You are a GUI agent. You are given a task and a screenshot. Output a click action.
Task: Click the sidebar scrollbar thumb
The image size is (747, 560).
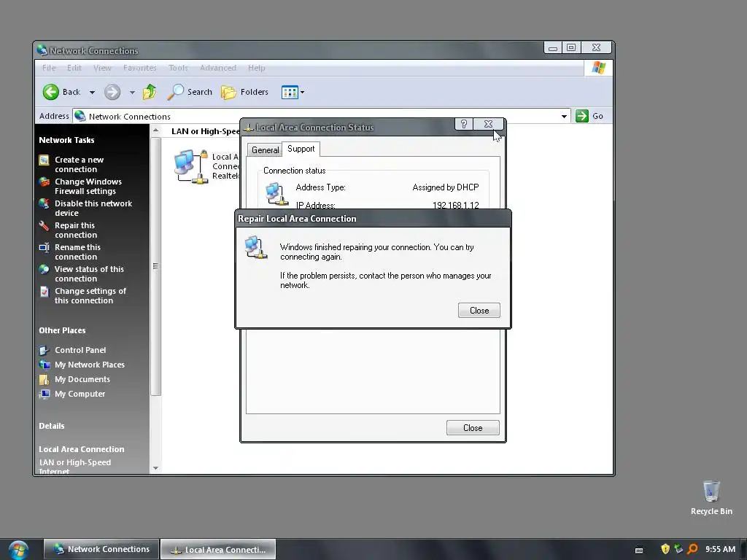156,266
